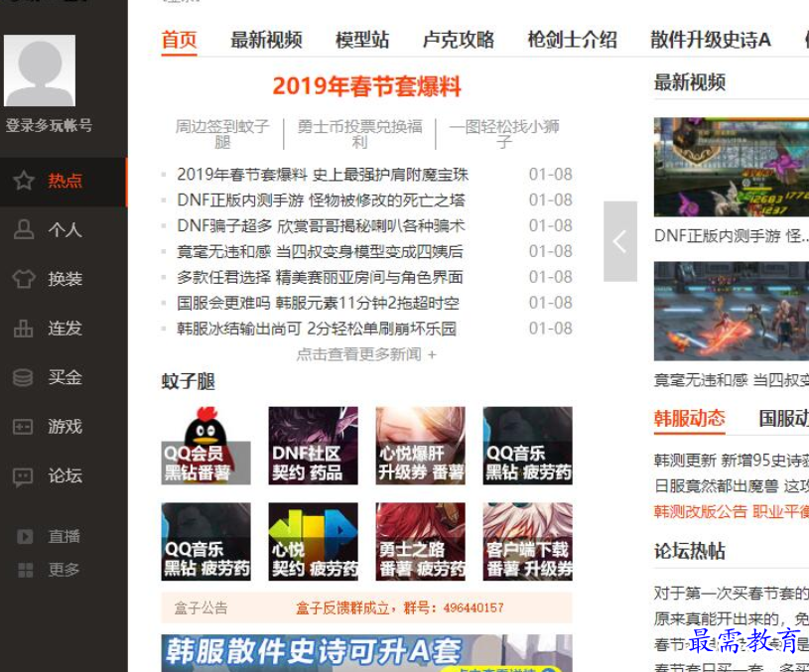
Task: Click the default user avatar picture
Action: (x=40, y=70)
